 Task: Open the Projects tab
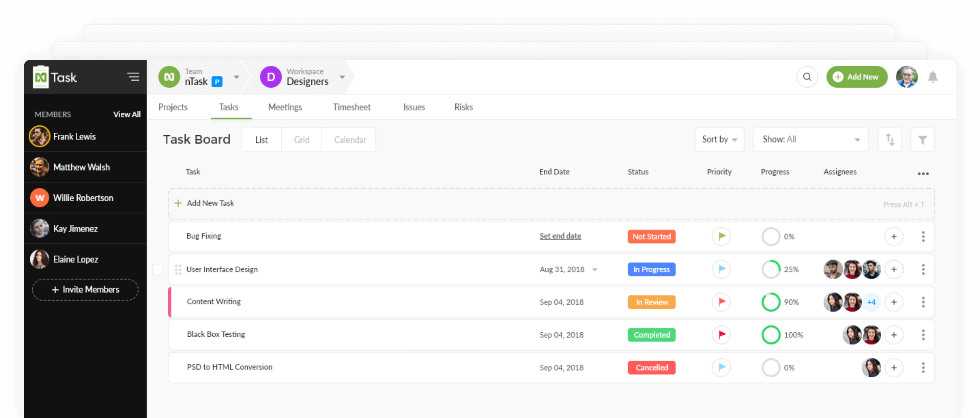pyautogui.click(x=172, y=107)
